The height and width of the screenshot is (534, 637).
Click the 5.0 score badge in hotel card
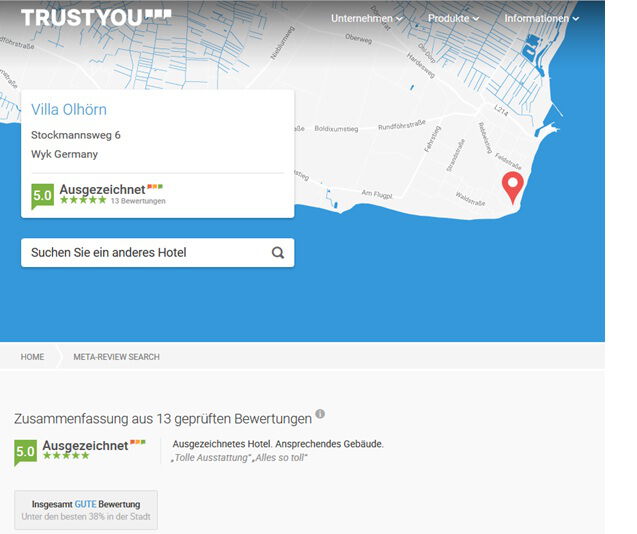click(42, 196)
